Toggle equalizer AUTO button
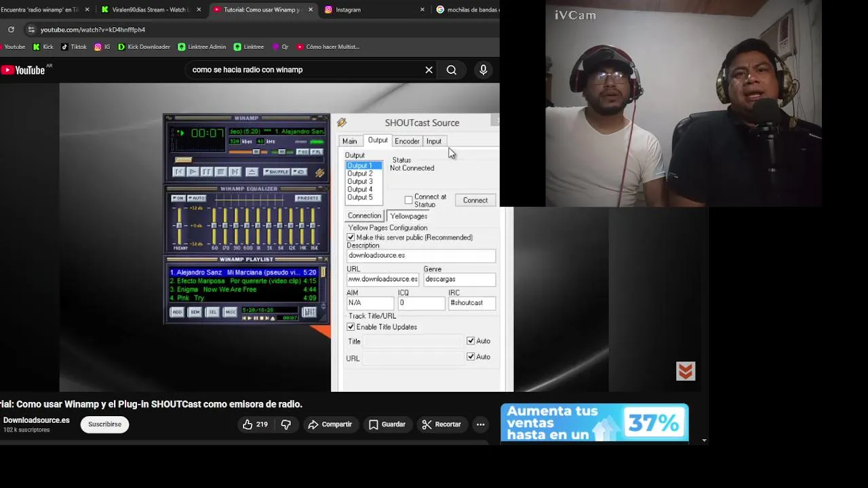 [x=197, y=198]
